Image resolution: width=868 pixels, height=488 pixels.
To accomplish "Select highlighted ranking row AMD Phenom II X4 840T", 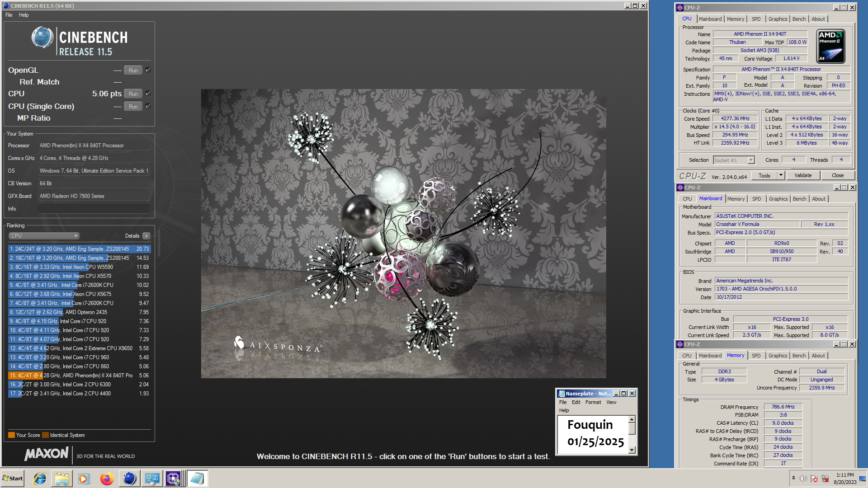I will point(79,375).
